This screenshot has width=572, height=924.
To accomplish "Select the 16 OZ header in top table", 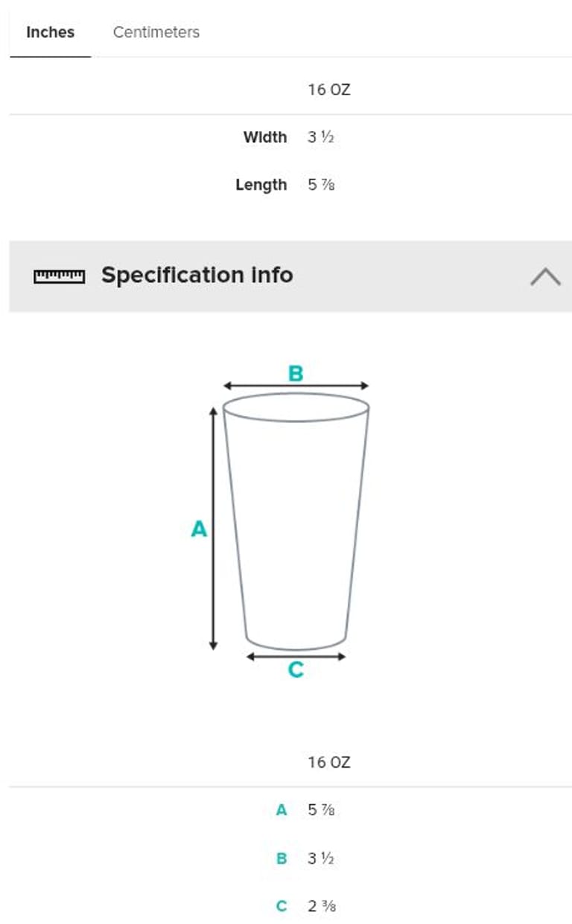I will coord(328,90).
